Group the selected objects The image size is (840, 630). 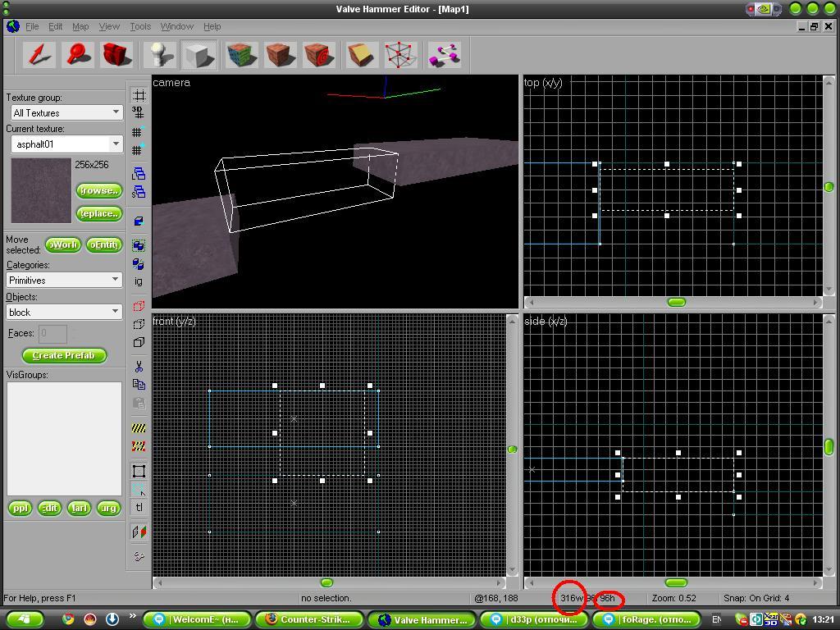(139, 245)
